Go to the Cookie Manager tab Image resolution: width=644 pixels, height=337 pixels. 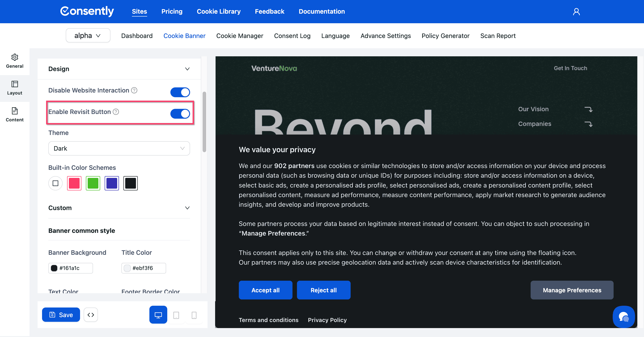coord(239,36)
